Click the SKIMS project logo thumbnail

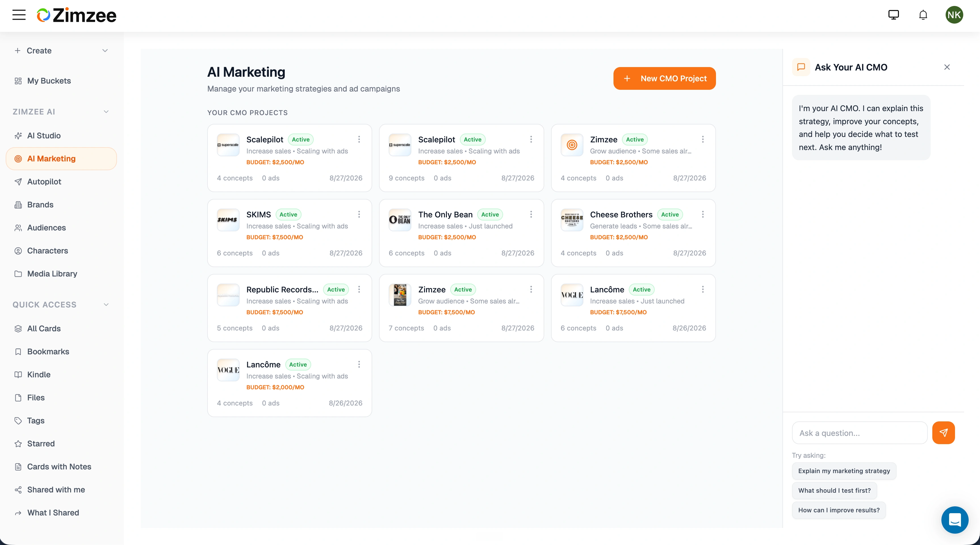coord(228,220)
